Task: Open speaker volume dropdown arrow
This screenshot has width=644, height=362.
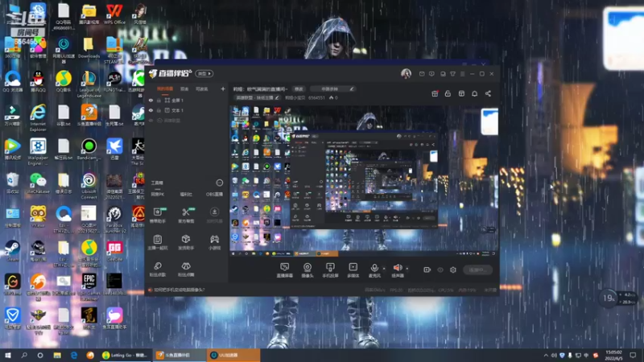Action: [x=407, y=269]
